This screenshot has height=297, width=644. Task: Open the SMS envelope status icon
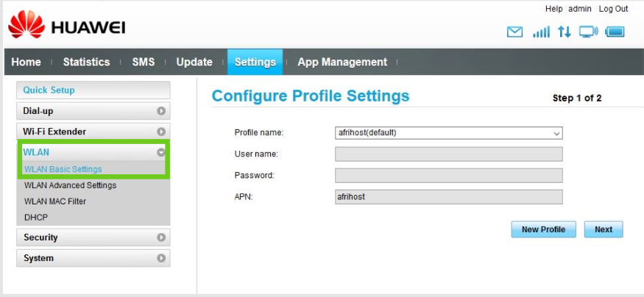(x=515, y=32)
